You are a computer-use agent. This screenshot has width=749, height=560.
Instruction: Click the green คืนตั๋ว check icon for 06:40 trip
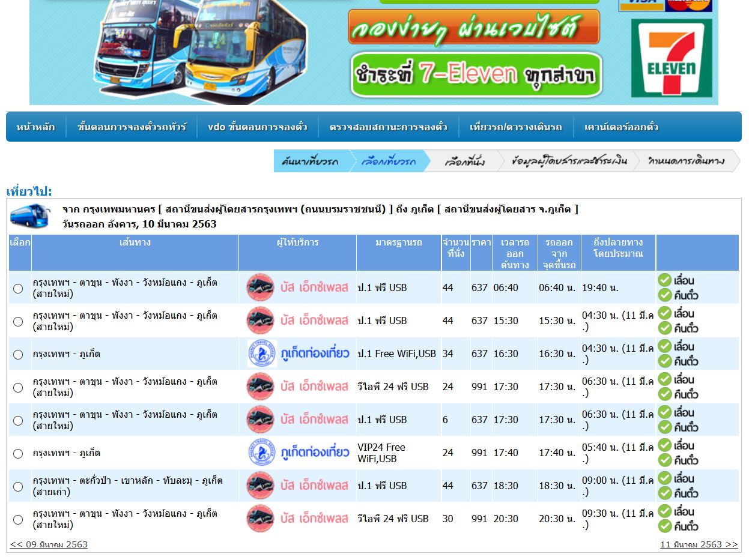[664, 295]
